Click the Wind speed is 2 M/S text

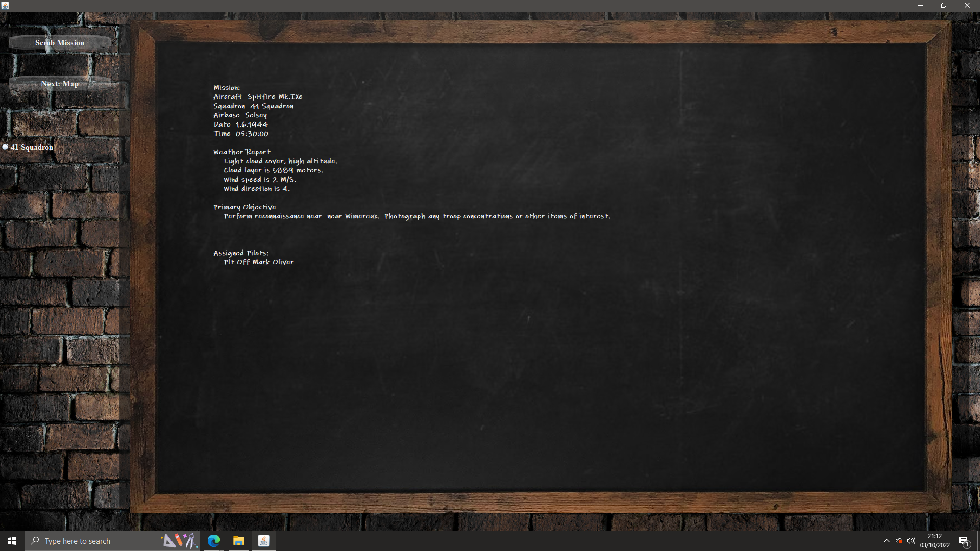(259, 180)
